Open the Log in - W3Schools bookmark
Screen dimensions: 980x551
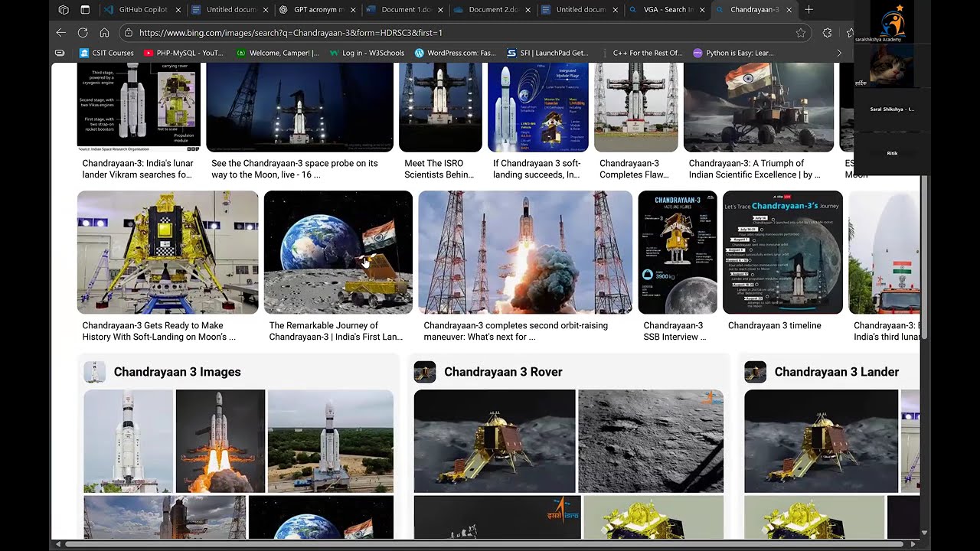pyautogui.click(x=367, y=53)
